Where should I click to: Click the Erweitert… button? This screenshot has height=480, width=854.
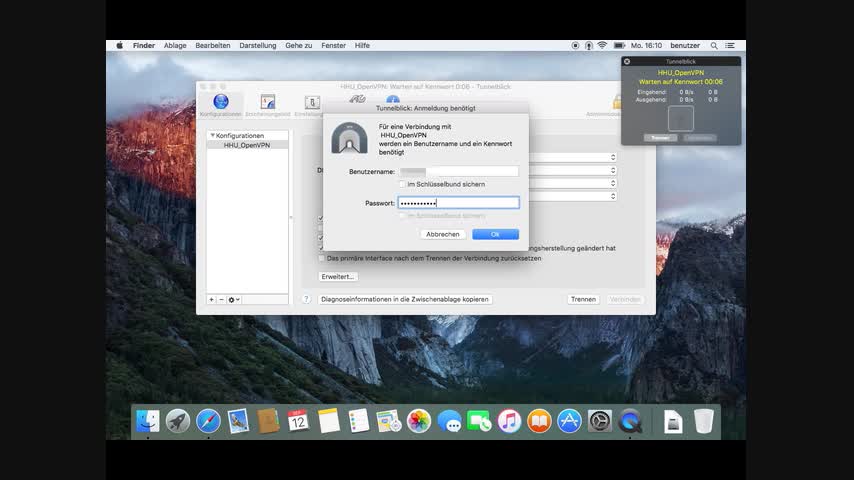click(338, 276)
